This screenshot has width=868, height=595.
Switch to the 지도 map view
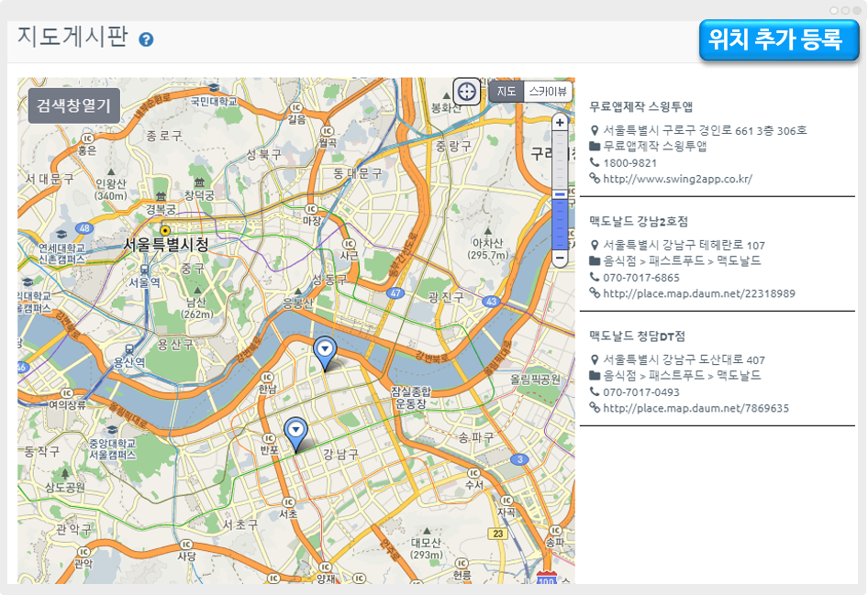[x=506, y=92]
